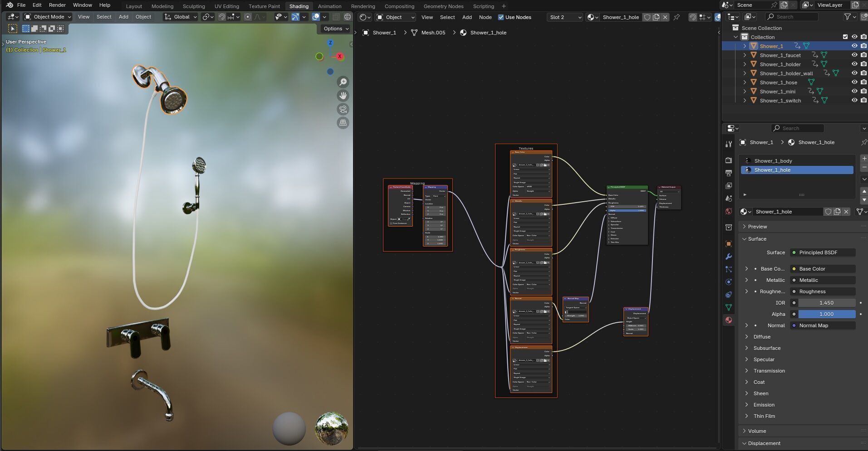The image size is (868, 451).
Task: Open the File menu
Action: click(x=21, y=5)
